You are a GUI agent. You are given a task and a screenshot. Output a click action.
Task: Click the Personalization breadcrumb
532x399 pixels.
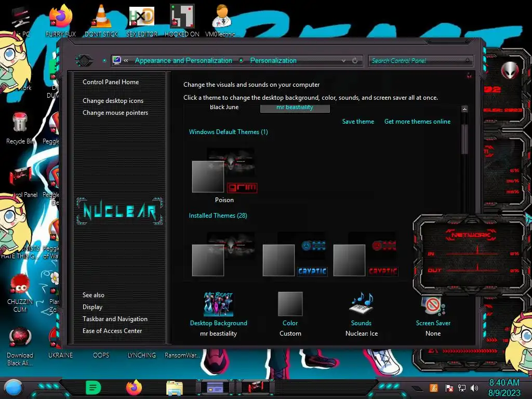click(x=273, y=60)
